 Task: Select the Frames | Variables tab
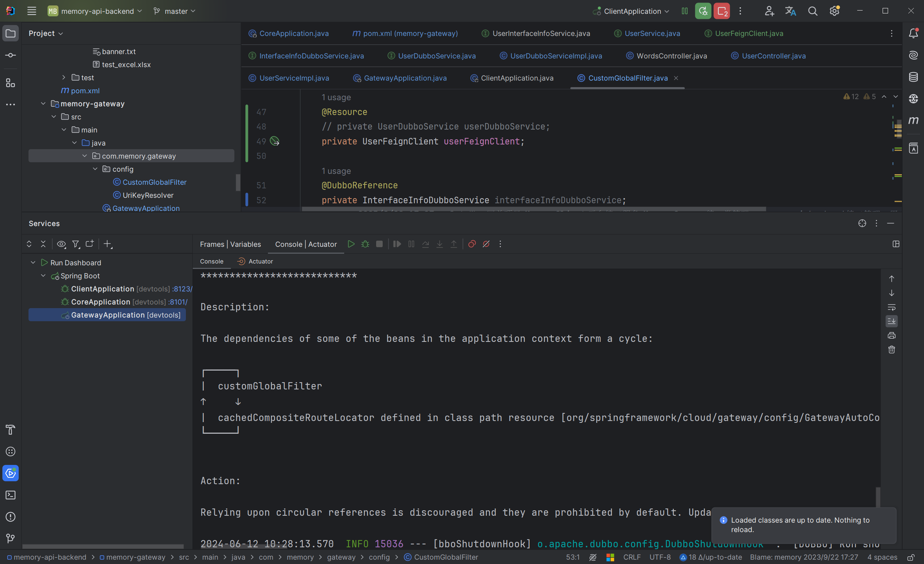point(230,244)
